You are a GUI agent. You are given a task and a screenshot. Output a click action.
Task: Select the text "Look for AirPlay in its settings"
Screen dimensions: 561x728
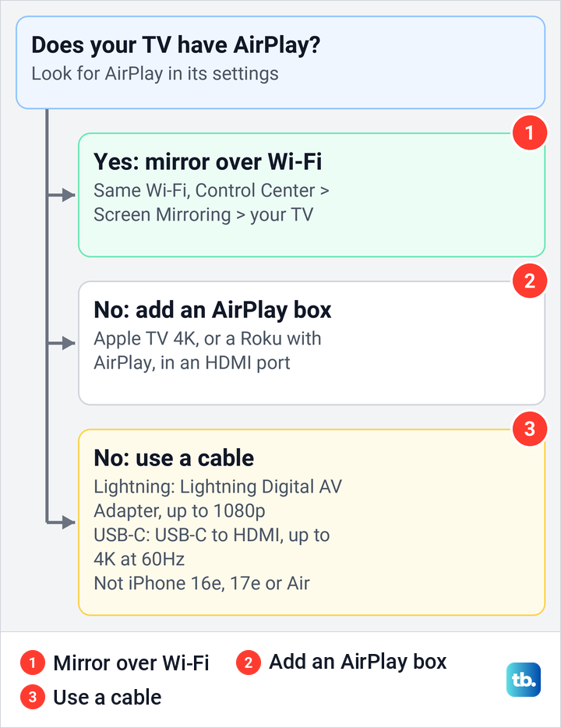[155, 74]
